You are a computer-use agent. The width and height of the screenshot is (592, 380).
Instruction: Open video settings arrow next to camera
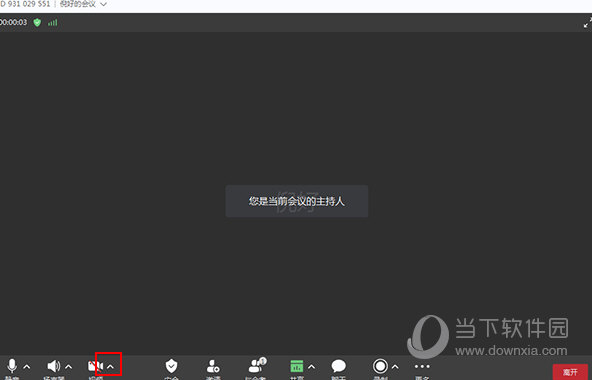coord(110,366)
